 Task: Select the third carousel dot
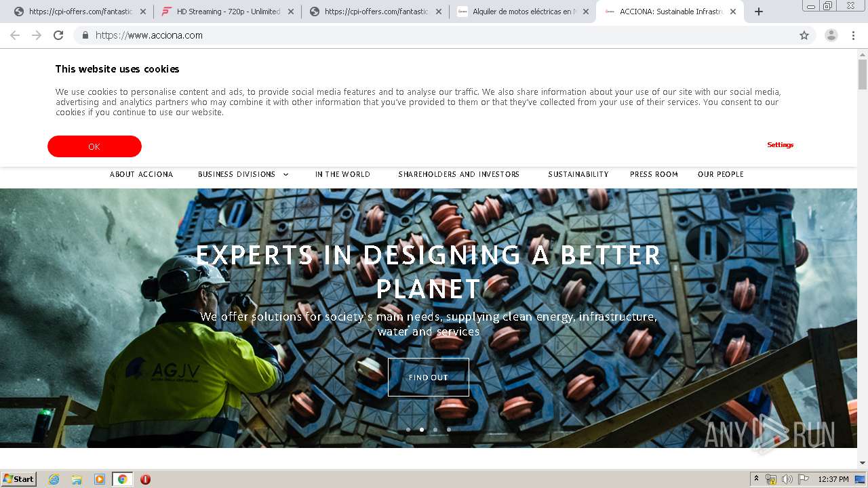coord(435,429)
